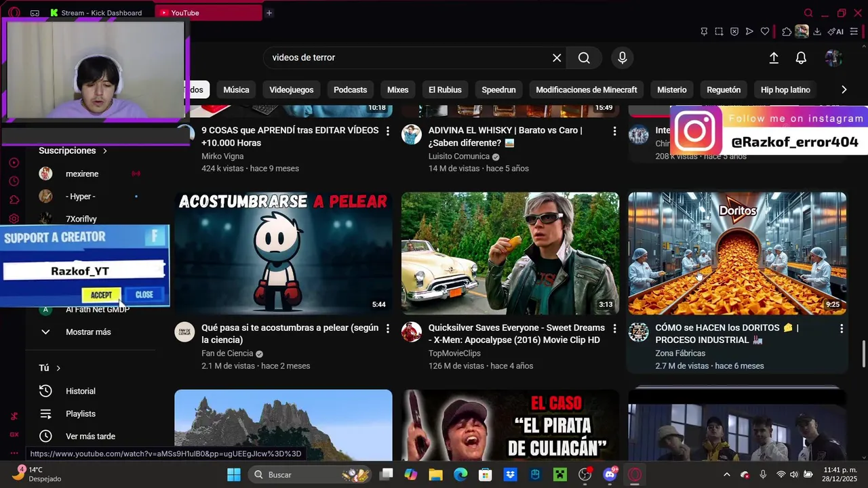The height and width of the screenshot is (488, 868).
Task: Switch to the YouTube browser tab
Action: pos(208,13)
